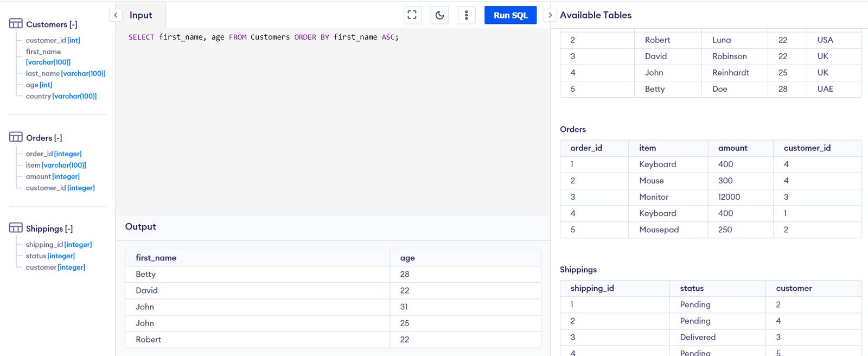Click Mousepad item in Orders table
868x356 pixels.
(659, 229)
